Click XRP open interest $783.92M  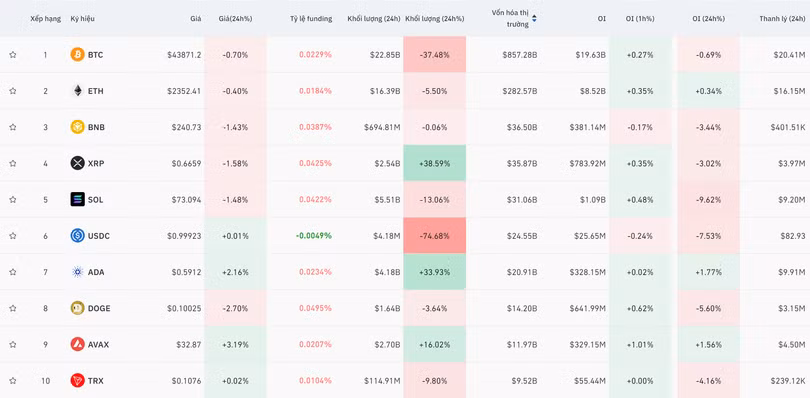click(x=588, y=163)
